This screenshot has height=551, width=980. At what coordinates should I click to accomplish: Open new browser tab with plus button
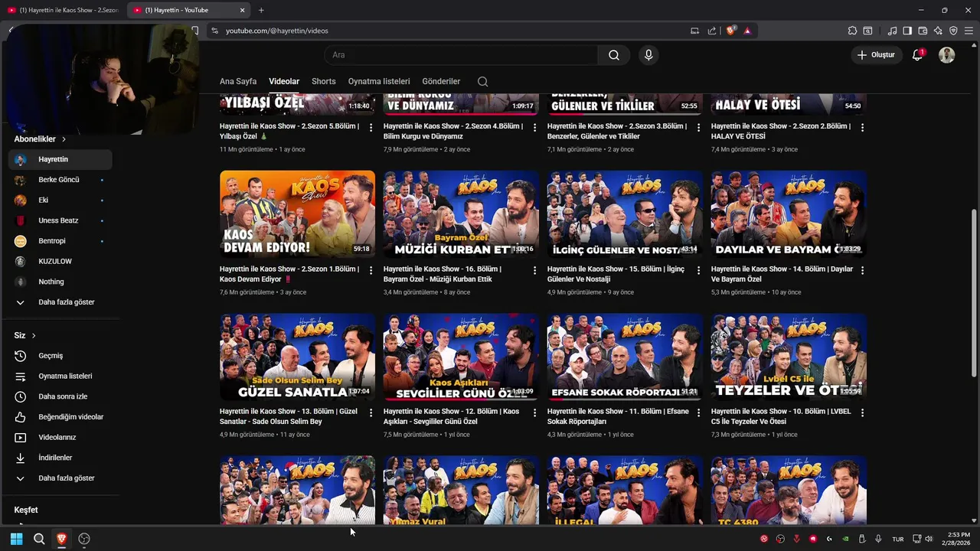261,10
